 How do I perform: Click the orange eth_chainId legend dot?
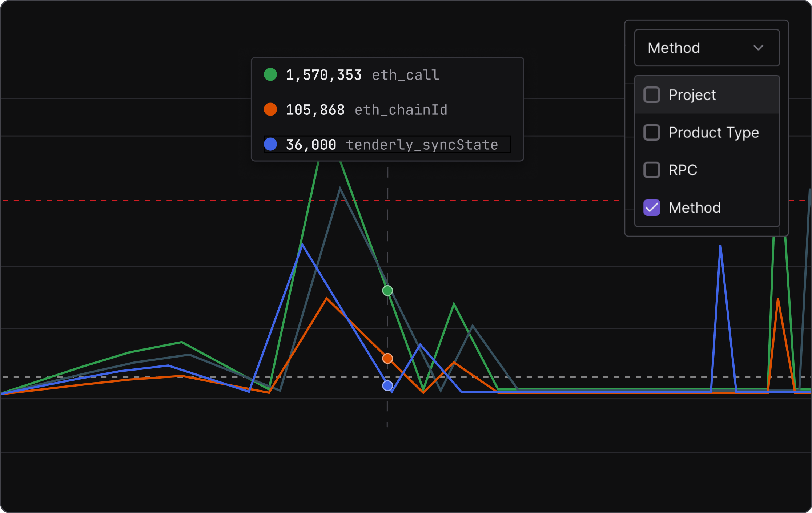270,109
